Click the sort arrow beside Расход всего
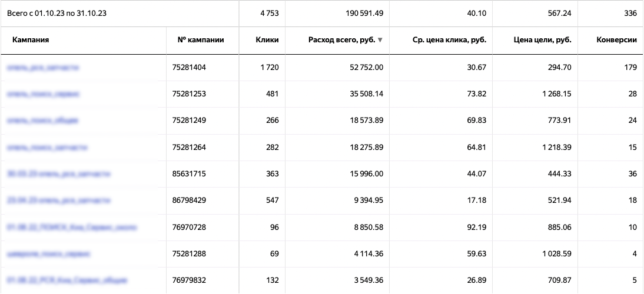 click(x=380, y=40)
